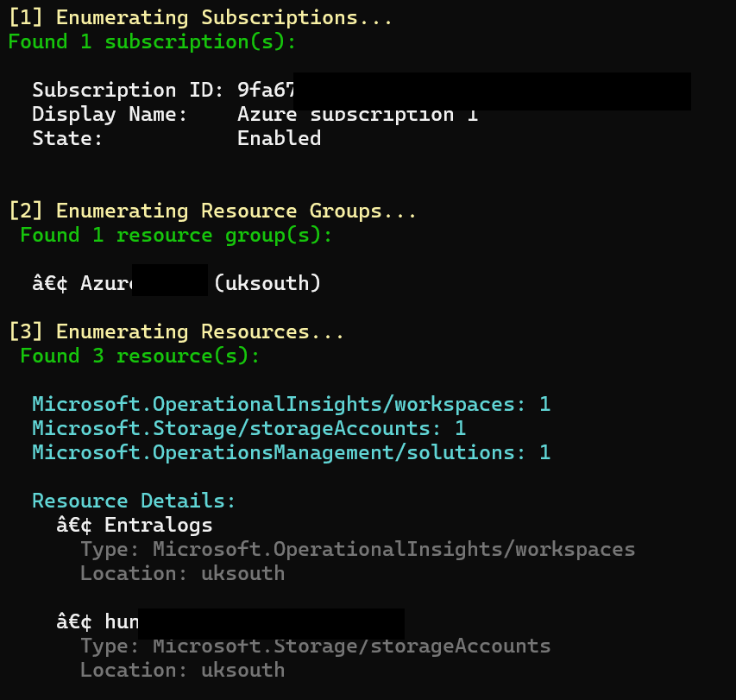The height and width of the screenshot is (700, 736).
Task: Click the Microsoft.OperationsManagement/solutions count line
Action: coord(291,452)
